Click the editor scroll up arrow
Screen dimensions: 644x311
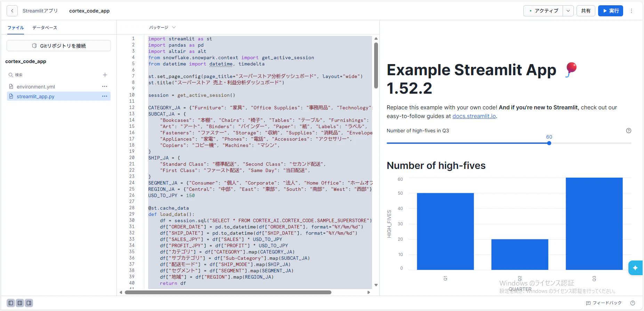coord(376,39)
